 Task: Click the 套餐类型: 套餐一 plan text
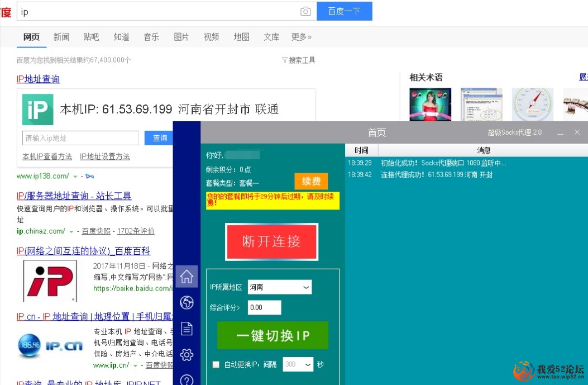pos(232,183)
